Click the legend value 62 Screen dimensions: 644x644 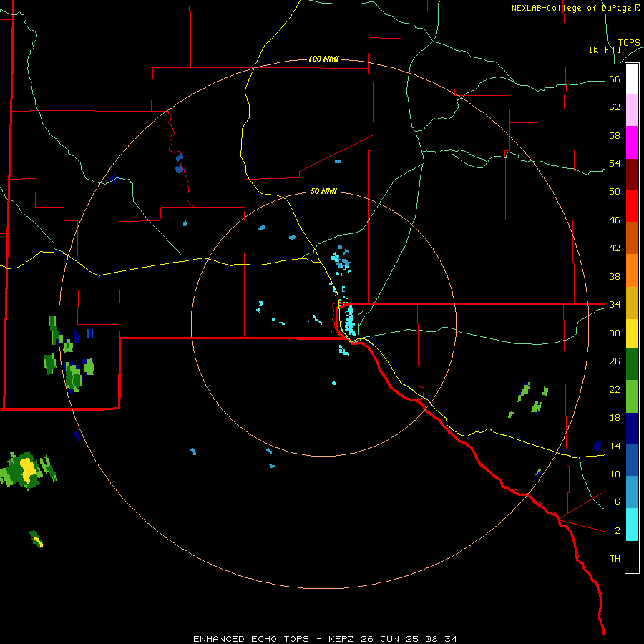615,107
